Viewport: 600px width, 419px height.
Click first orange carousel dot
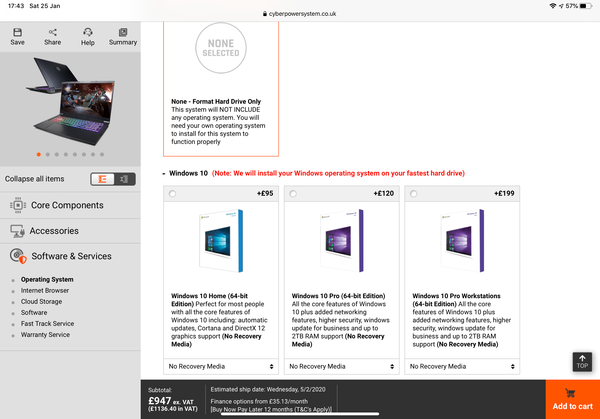(x=39, y=155)
